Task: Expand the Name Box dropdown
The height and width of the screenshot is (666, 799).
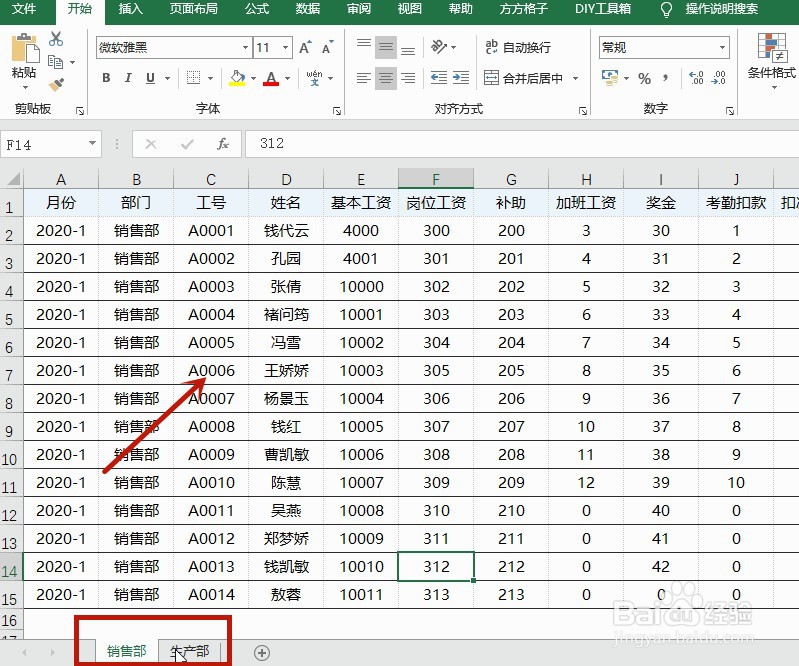Action: point(92,144)
